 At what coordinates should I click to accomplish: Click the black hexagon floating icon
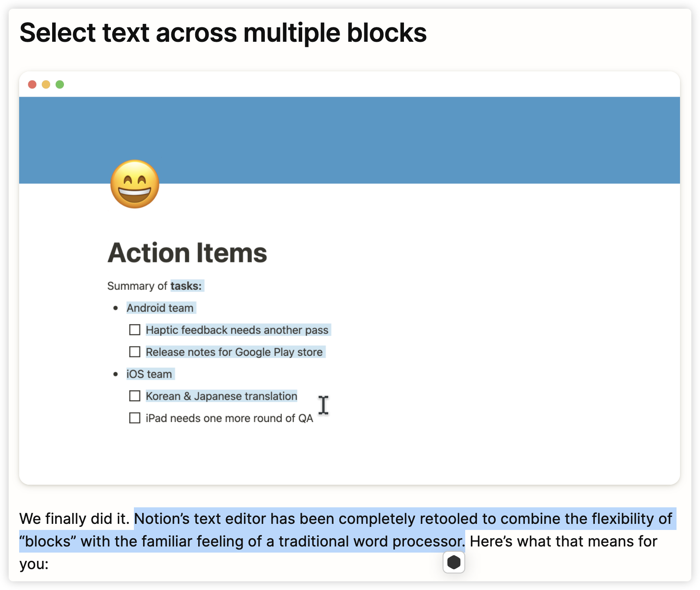pos(454,562)
